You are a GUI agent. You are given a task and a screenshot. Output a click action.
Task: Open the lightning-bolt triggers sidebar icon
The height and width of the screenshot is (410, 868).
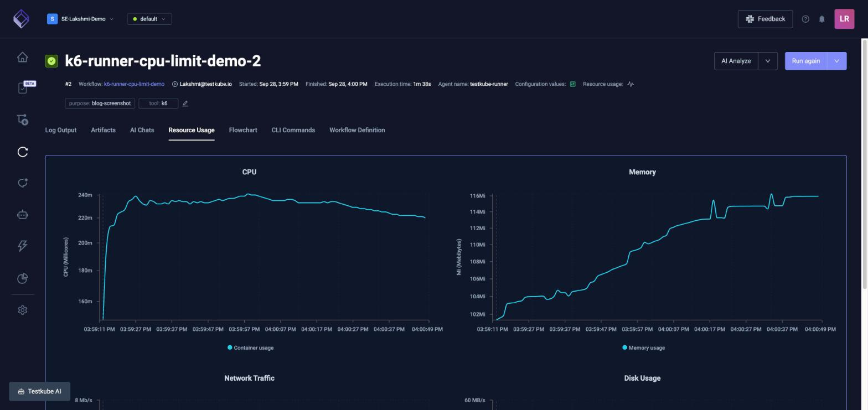point(23,246)
